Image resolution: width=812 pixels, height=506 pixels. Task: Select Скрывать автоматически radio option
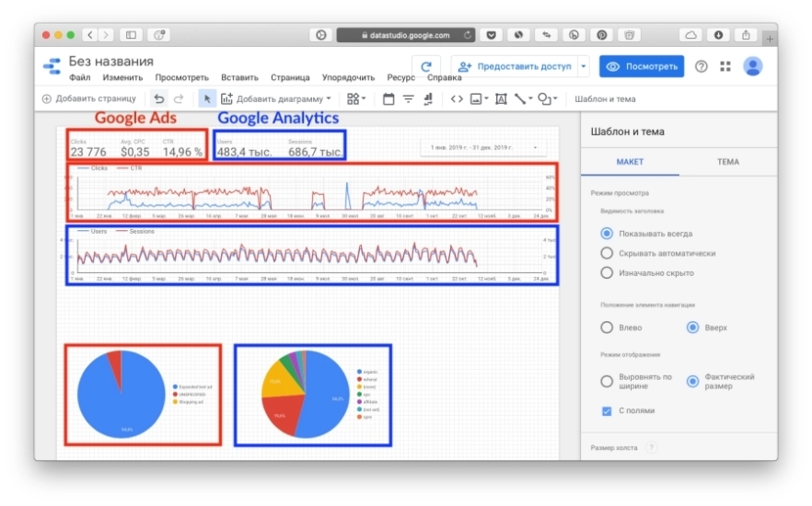pos(607,253)
